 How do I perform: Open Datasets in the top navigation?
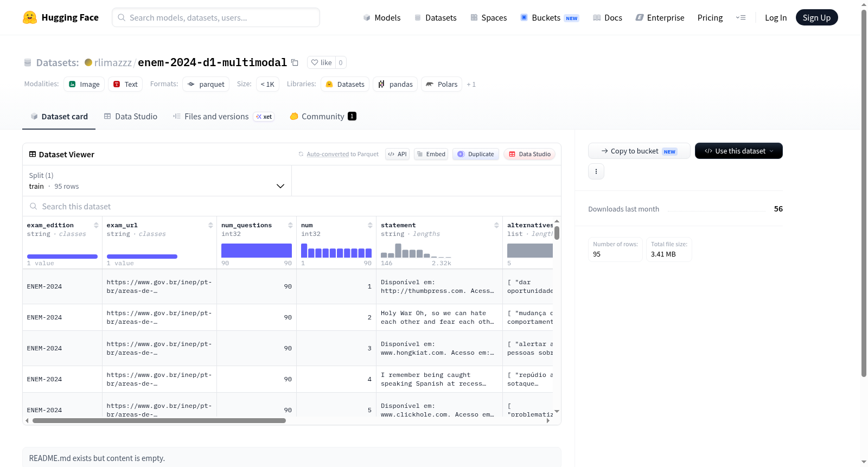point(435,18)
